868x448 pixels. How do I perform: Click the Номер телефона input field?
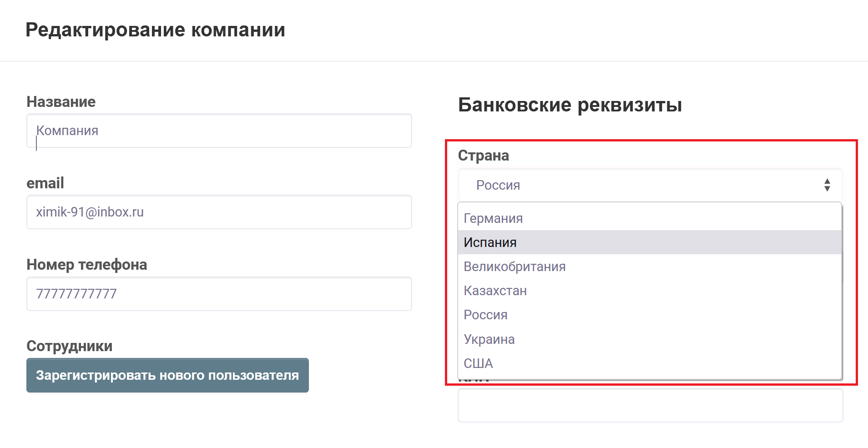coord(219,294)
